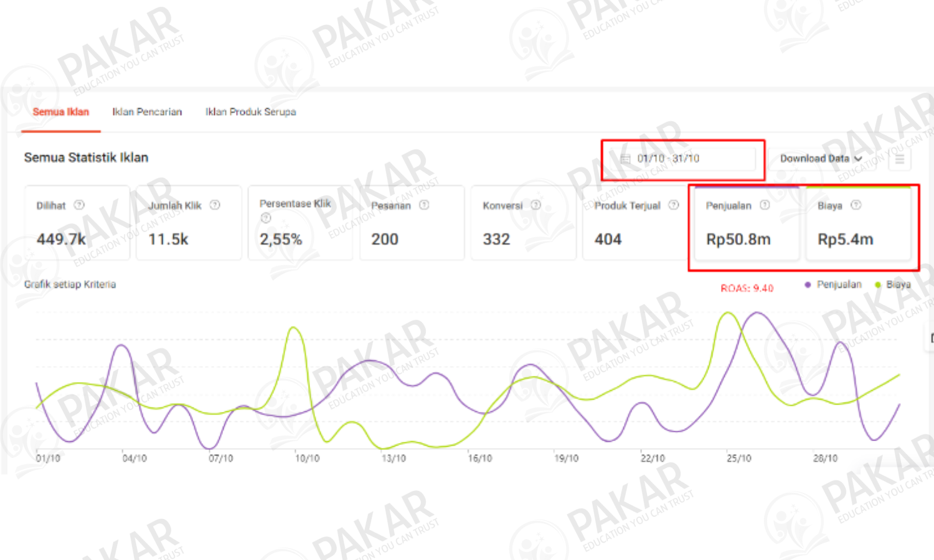Screen dimensions: 934x560
Task: Switch to the Iklan Pencarian tab
Action: (x=147, y=112)
